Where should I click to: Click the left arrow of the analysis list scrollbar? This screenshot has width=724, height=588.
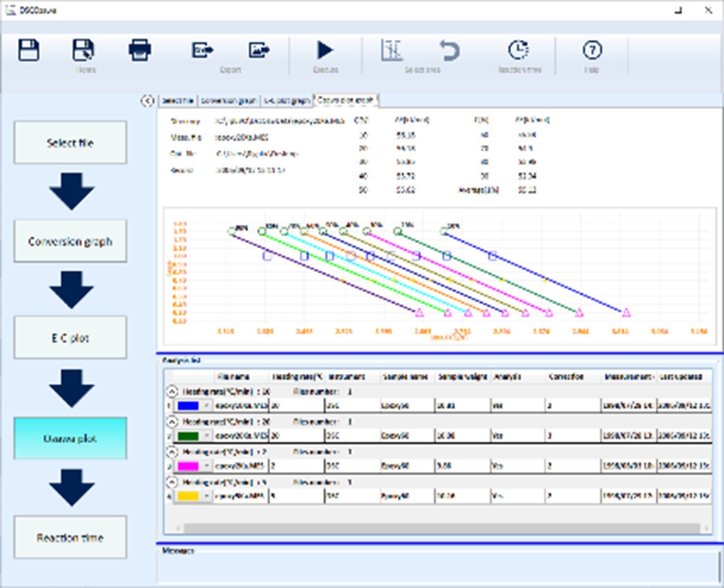[x=178, y=528]
